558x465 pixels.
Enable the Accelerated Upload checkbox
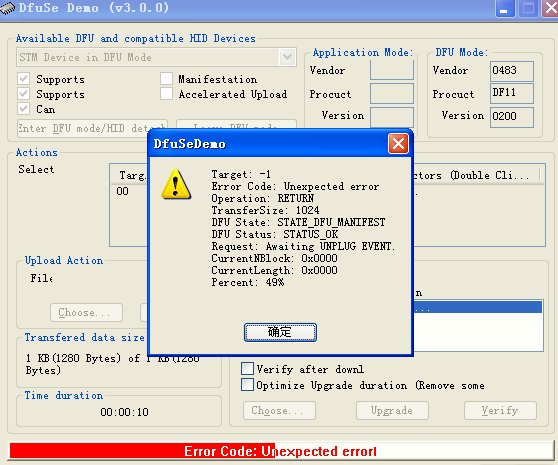click(166, 94)
